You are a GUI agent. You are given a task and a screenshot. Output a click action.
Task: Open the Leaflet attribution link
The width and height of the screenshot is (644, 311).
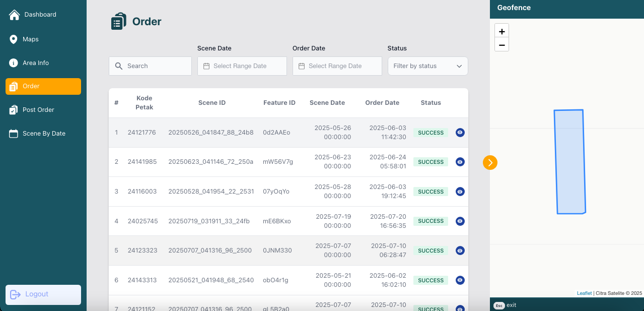(x=584, y=293)
